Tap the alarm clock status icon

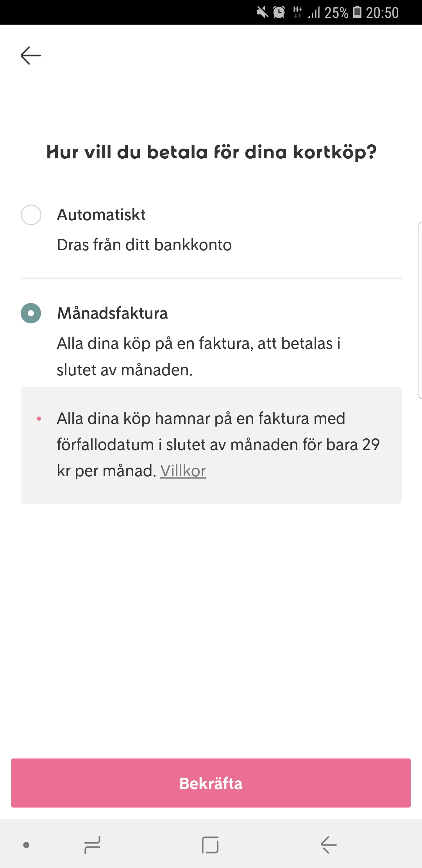pyautogui.click(x=279, y=13)
